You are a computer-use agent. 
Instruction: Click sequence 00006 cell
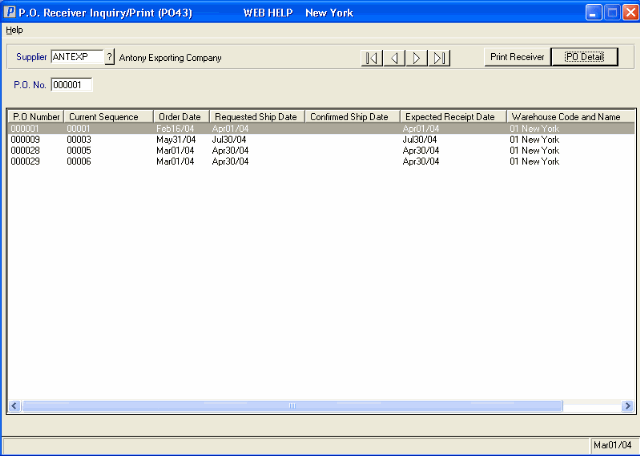(x=79, y=162)
